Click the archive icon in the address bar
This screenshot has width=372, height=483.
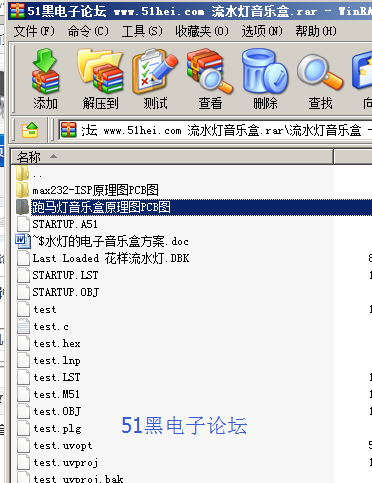68,130
